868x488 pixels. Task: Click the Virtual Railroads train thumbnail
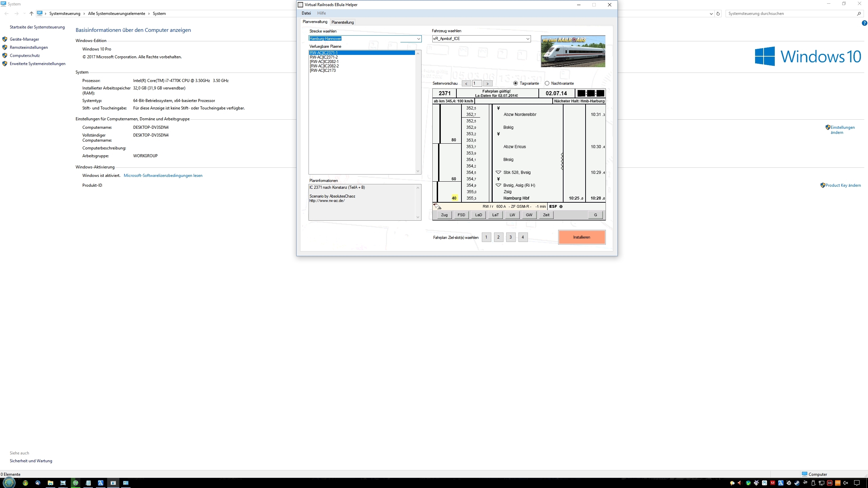tap(573, 51)
